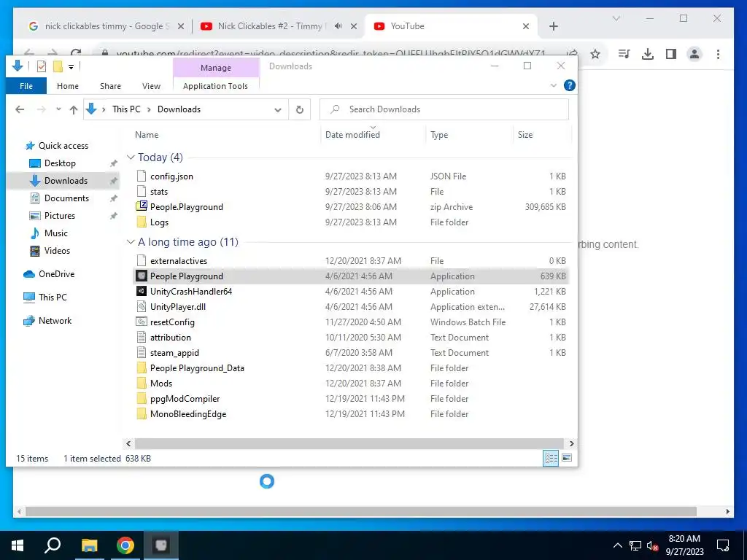Collapse the A long time ago (11) group
Screen dimensions: 747x560
[x=131, y=242]
